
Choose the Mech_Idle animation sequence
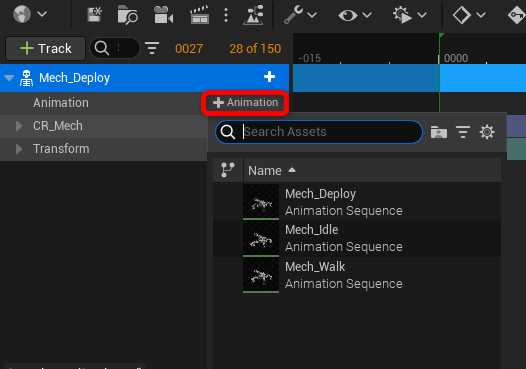[x=357, y=239]
